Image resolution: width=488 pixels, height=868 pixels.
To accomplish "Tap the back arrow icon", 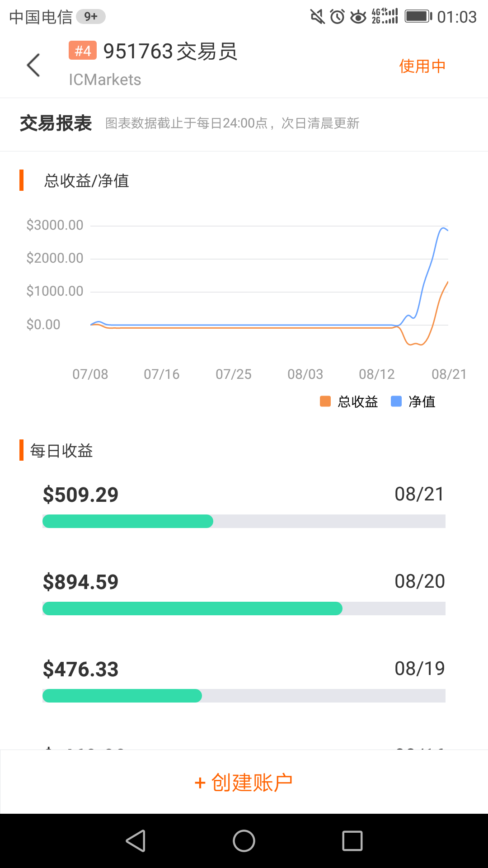I will click(34, 66).
